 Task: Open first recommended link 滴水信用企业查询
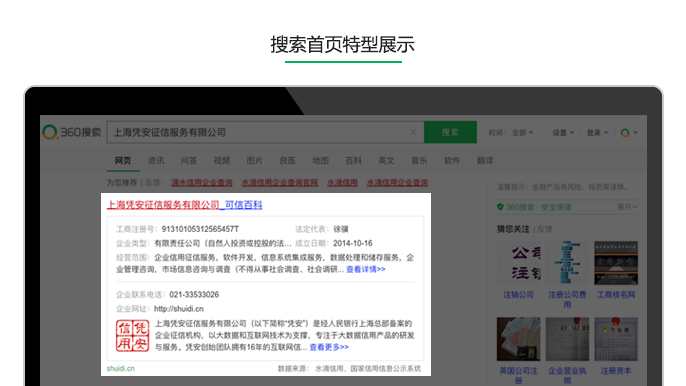click(x=202, y=182)
